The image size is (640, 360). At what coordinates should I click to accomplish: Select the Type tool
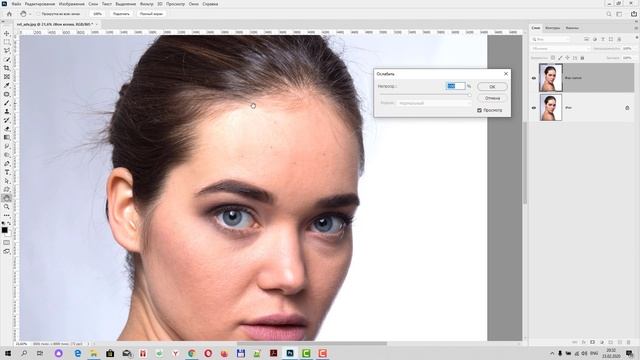coord(7,172)
